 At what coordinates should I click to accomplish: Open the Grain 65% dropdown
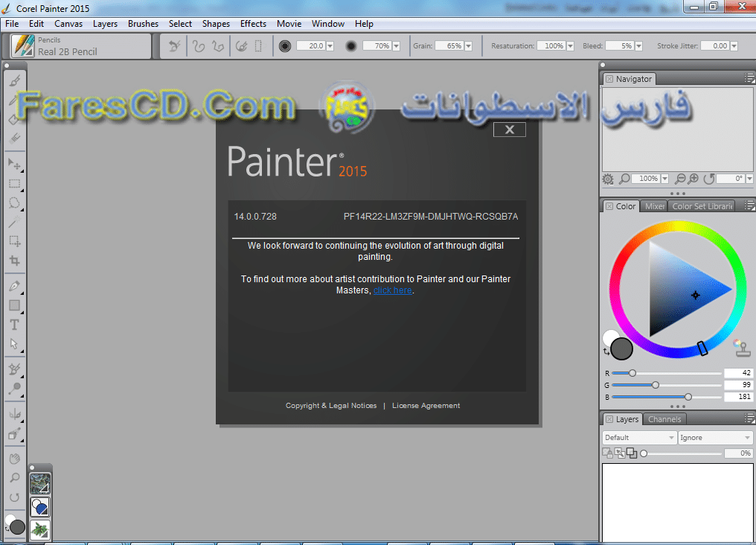tap(469, 46)
